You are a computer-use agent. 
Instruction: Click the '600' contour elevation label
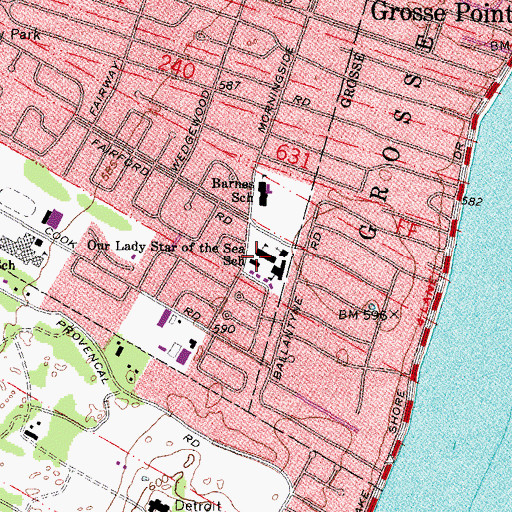tap(158, 482)
